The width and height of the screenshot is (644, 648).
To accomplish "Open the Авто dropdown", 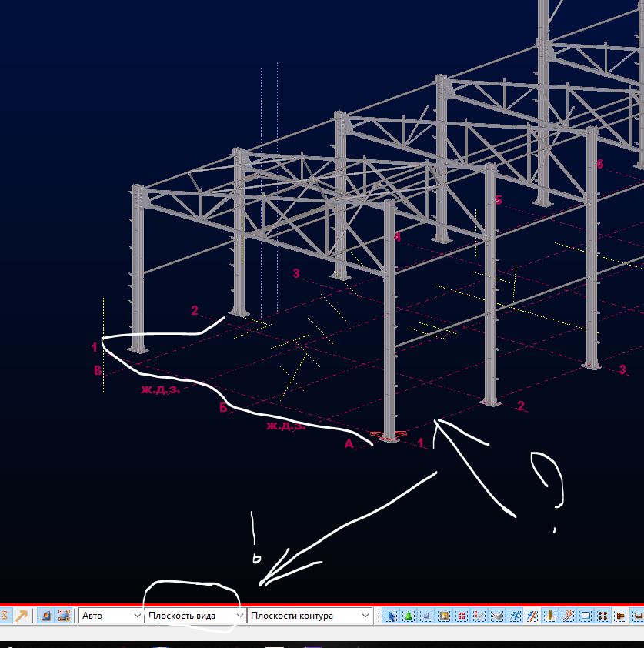I will pos(111,616).
